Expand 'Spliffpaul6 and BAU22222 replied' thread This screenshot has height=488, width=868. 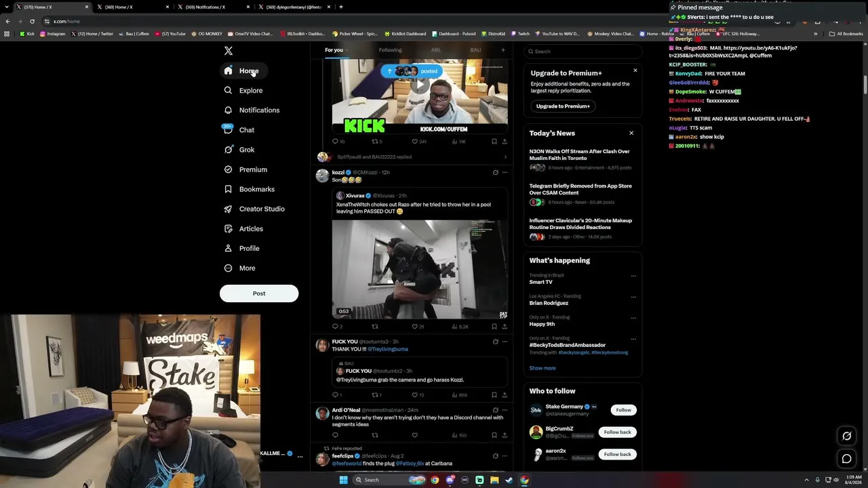pos(412,157)
